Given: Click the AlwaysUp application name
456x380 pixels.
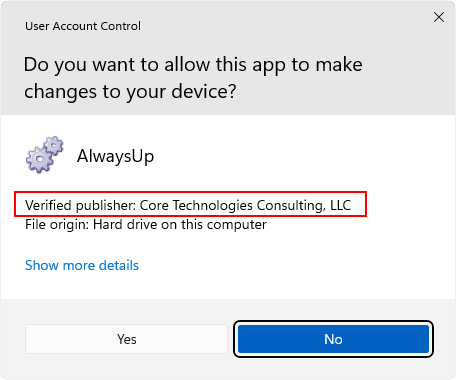Looking at the screenshot, I should tap(115, 156).
